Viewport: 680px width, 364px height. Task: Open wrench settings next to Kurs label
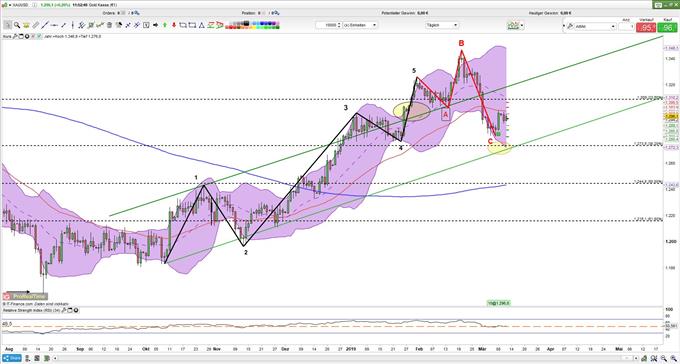14,36
